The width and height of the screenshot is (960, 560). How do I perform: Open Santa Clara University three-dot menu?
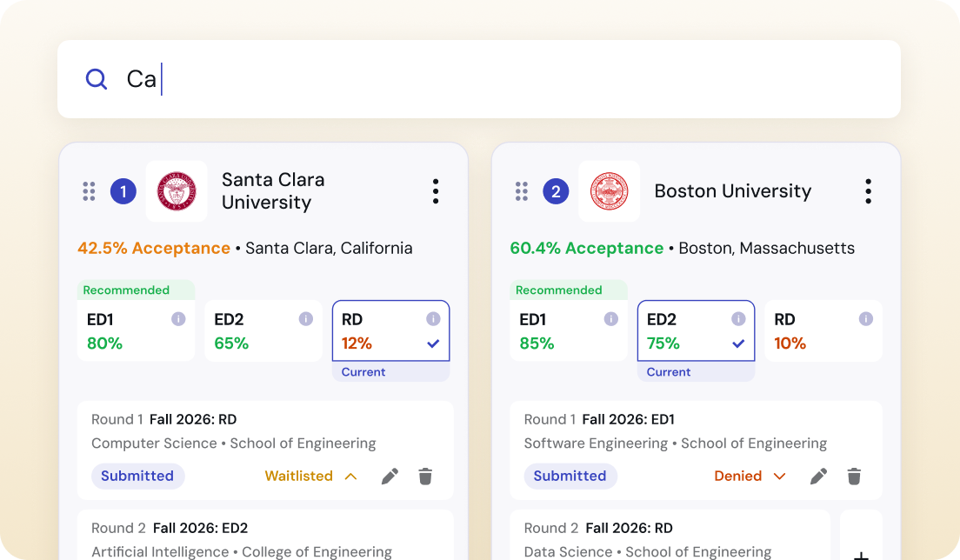pyautogui.click(x=435, y=191)
